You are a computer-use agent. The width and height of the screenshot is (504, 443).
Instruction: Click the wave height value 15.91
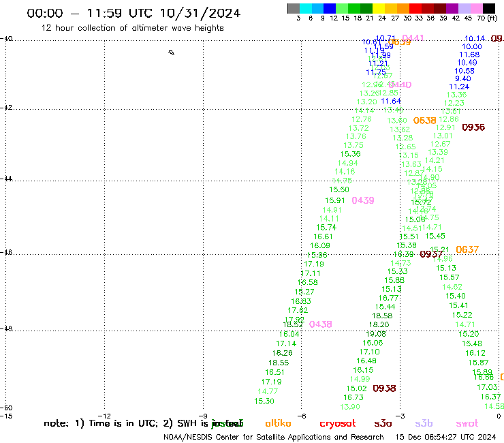[x=335, y=200]
